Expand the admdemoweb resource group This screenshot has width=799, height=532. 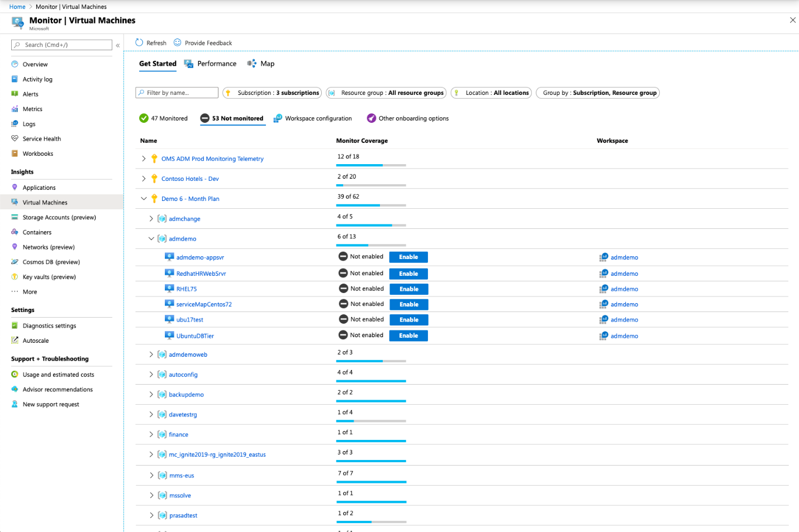point(151,354)
